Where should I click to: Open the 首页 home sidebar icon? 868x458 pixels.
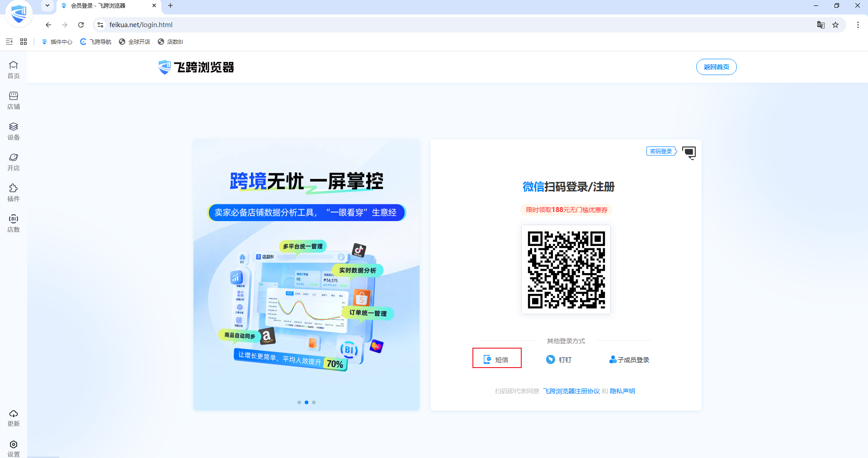click(14, 70)
